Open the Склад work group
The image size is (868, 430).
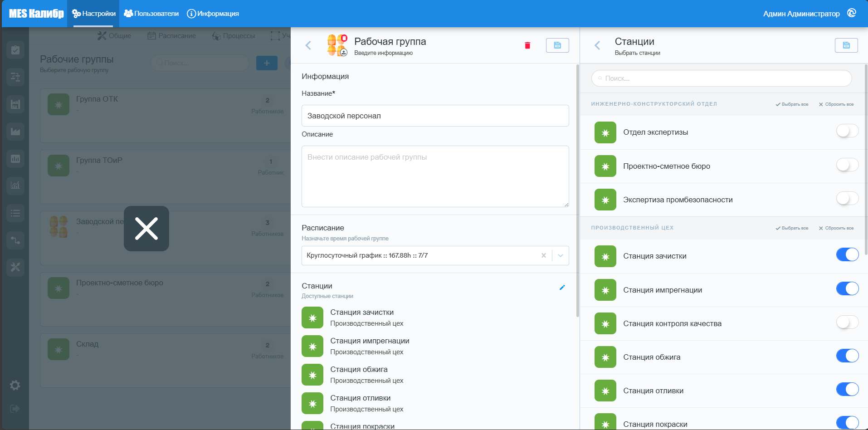pos(165,361)
